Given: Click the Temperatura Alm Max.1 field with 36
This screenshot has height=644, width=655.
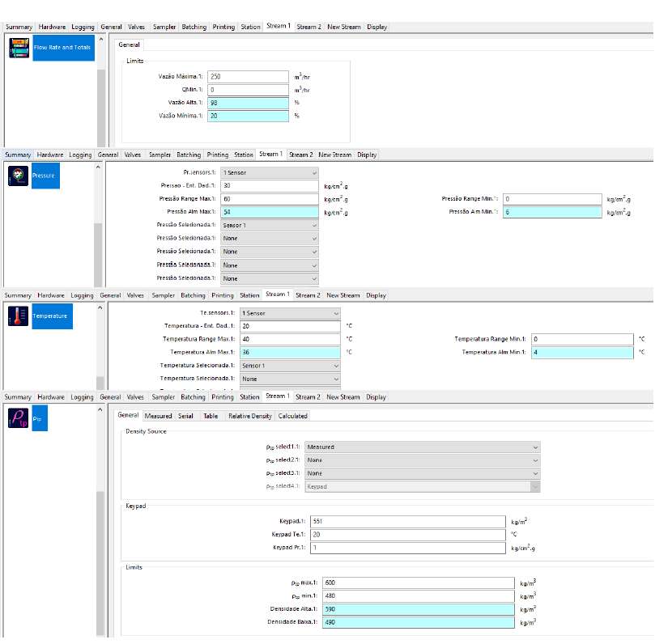Looking at the screenshot, I should coord(290,352).
